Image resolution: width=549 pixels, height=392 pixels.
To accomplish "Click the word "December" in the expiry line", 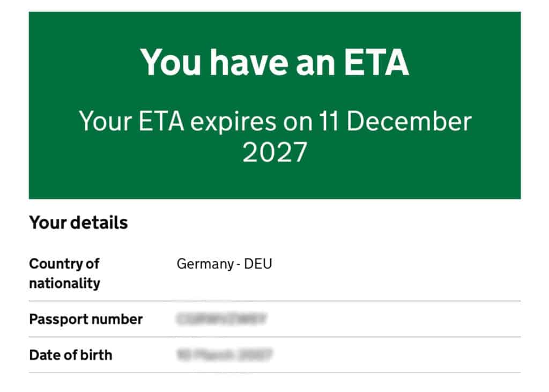I will point(408,122).
